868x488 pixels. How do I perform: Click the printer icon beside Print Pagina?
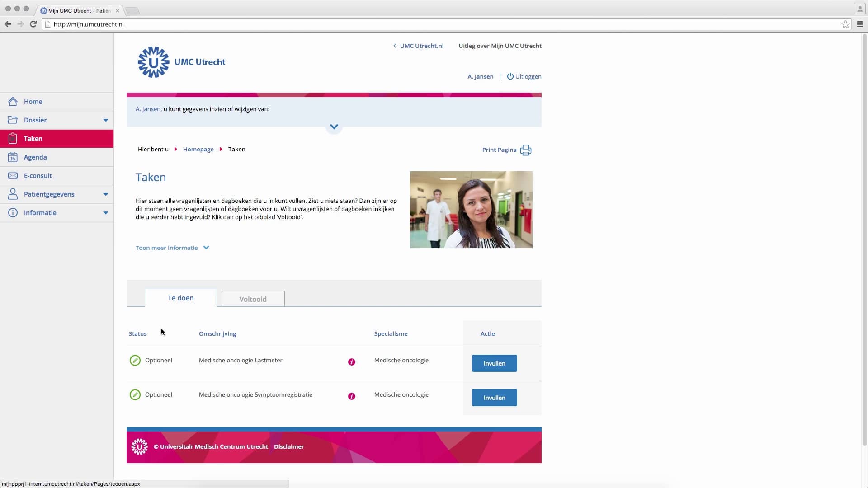(525, 150)
